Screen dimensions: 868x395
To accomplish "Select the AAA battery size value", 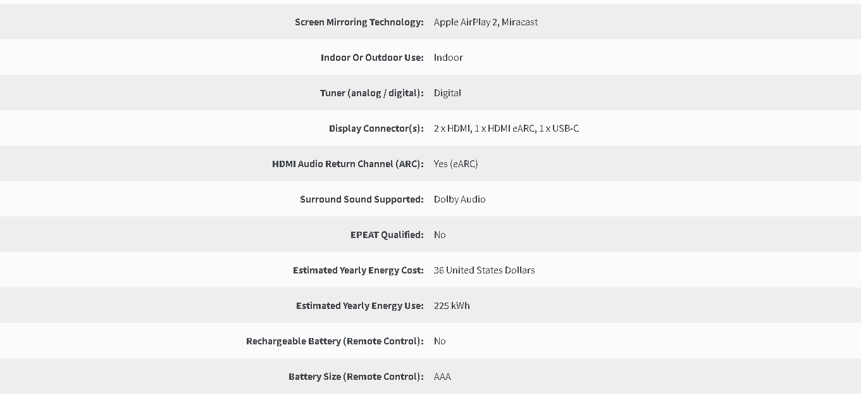I will pos(442,377).
